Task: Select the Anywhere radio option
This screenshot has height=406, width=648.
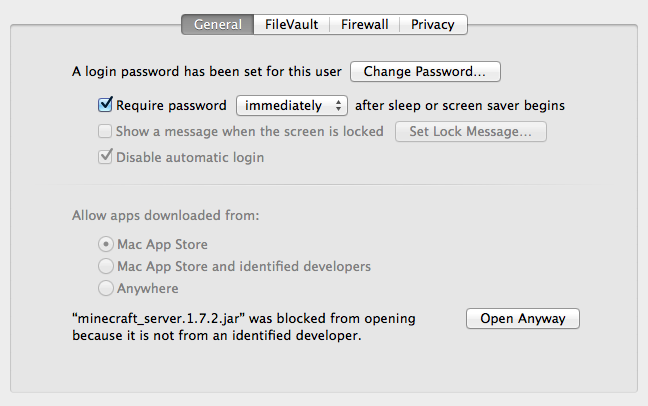Action: click(x=105, y=289)
